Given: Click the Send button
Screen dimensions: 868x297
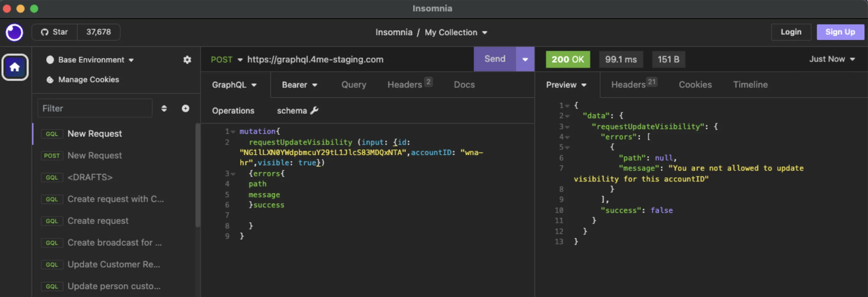Looking at the screenshot, I should pos(495,59).
